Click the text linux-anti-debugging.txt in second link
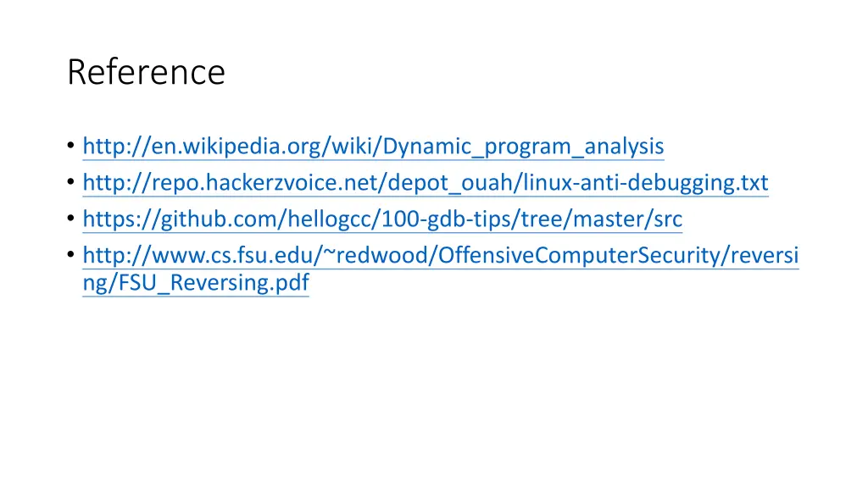 645,183
